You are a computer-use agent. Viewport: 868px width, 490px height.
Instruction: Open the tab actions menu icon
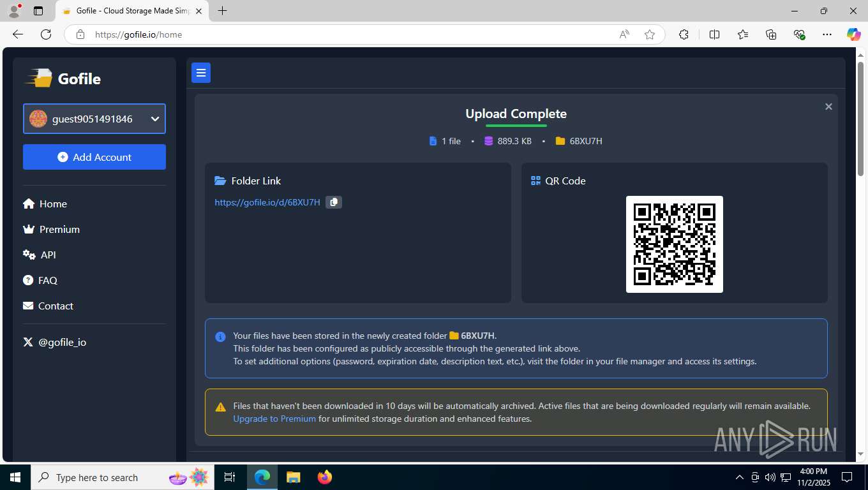(38, 11)
